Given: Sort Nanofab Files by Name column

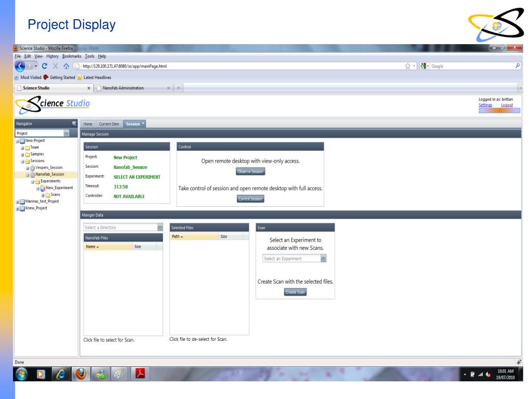Looking at the screenshot, I should [108, 247].
